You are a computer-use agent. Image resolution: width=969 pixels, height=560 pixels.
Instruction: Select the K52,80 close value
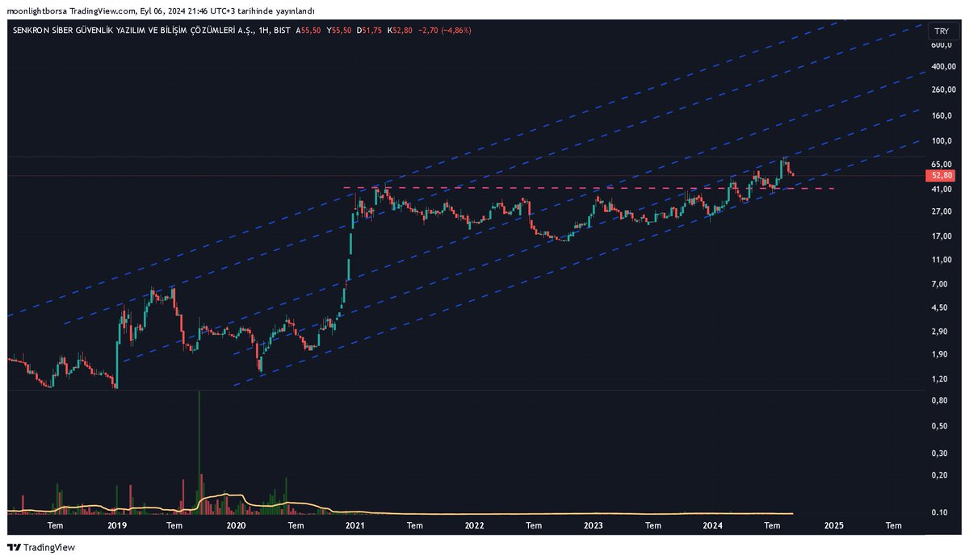(x=401, y=30)
